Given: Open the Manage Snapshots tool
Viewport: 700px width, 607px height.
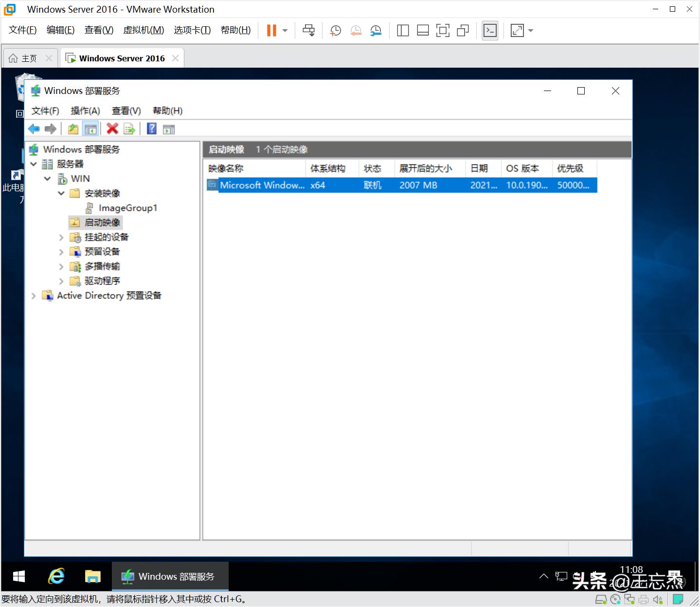Looking at the screenshot, I should click(x=376, y=30).
